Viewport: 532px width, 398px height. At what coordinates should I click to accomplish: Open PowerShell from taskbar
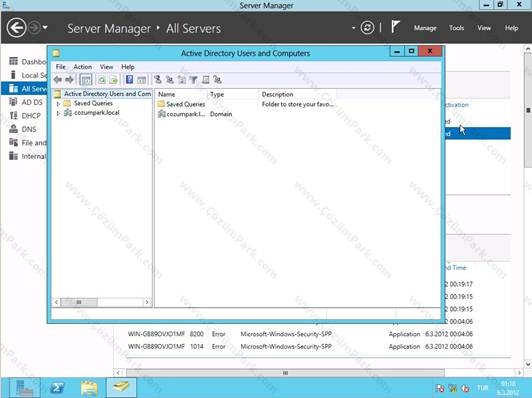pos(58,388)
